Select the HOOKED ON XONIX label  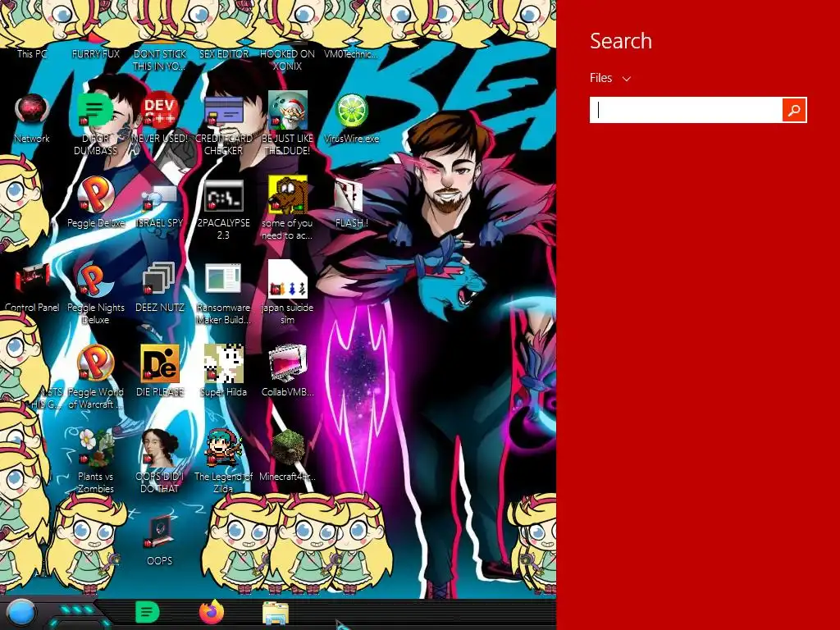pyautogui.click(x=287, y=60)
